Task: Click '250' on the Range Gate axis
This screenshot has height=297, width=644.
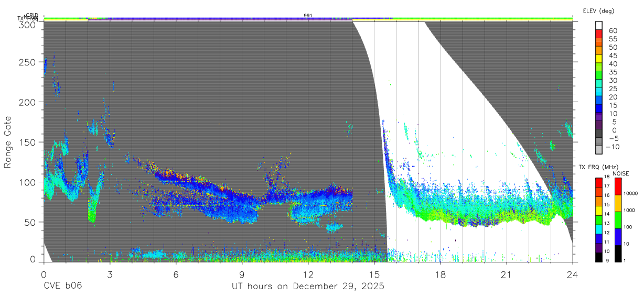Action: 28,62
